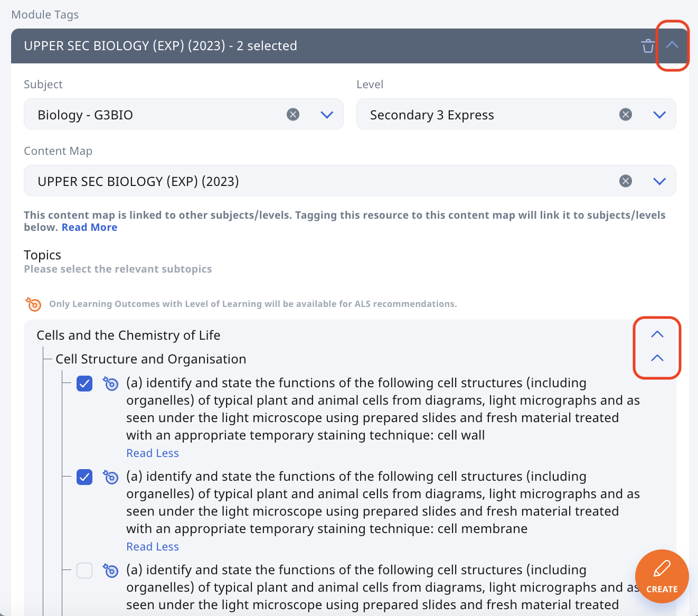Image resolution: width=698 pixels, height=616 pixels.
Task: Click the highlighted chevron next to the trash icon
Action: (672, 45)
